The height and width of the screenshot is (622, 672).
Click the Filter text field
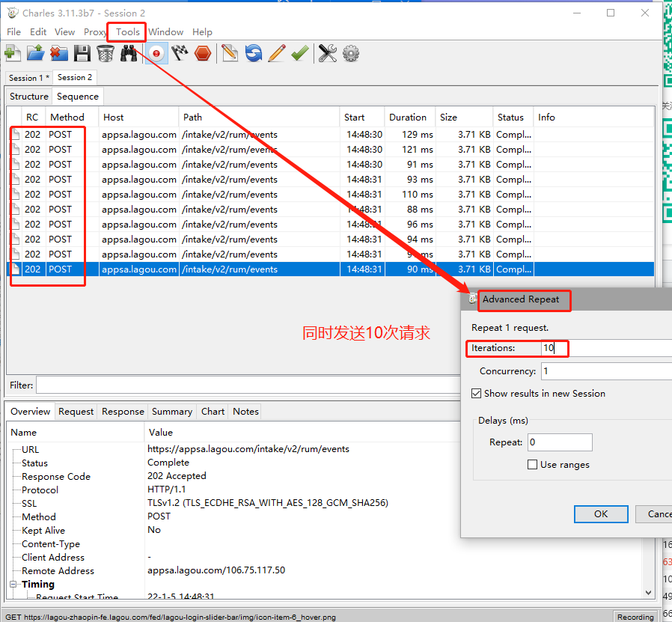[248, 385]
